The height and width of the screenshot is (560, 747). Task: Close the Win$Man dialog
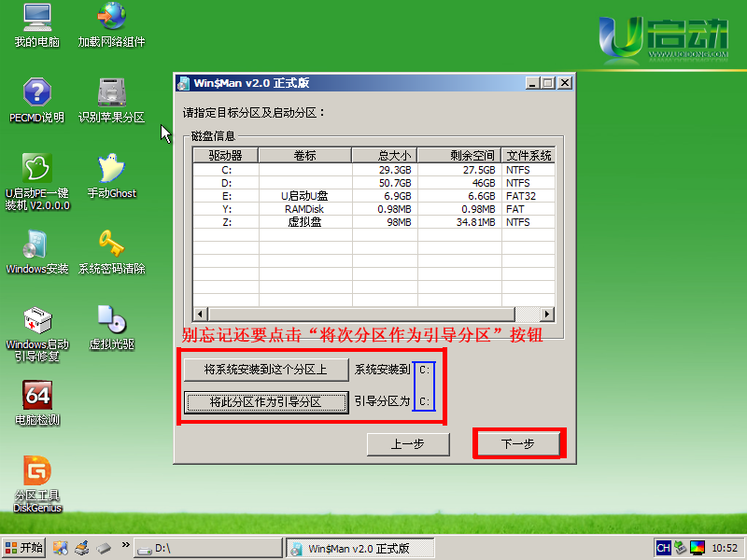[565, 83]
